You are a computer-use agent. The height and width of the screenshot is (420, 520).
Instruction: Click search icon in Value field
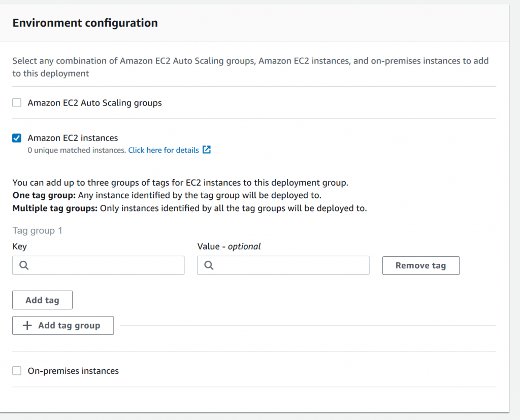point(209,265)
